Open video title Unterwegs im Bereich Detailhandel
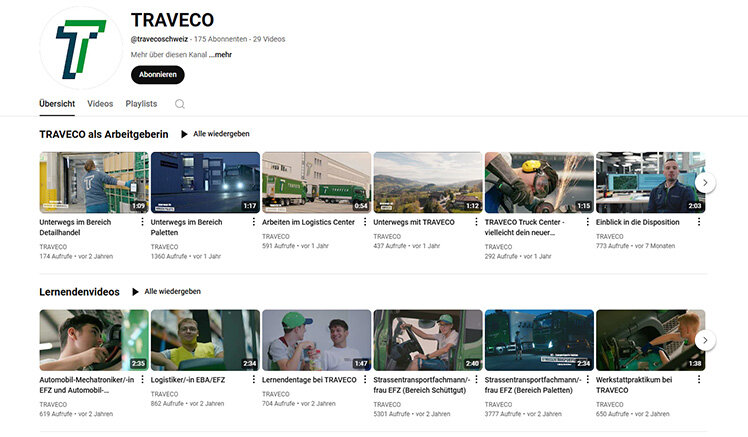 coord(75,227)
